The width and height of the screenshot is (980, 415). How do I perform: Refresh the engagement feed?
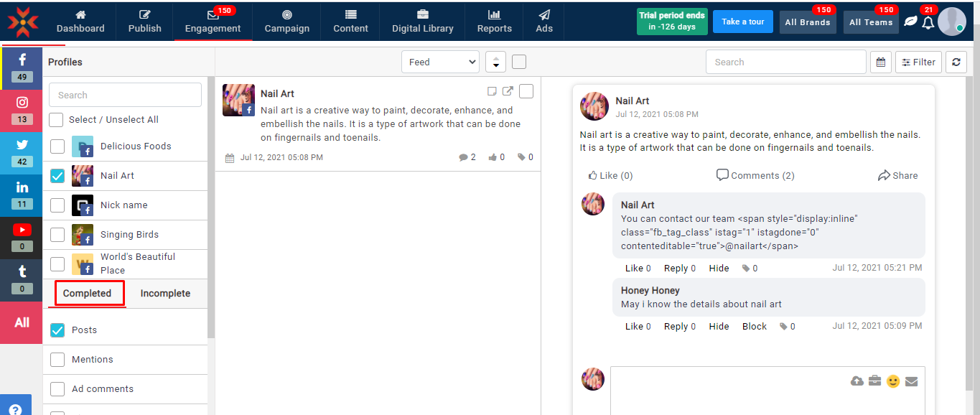pyautogui.click(x=956, y=62)
